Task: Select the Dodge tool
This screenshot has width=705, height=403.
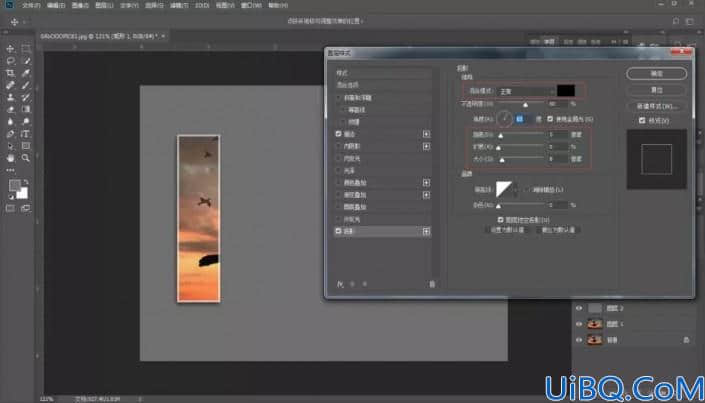Action: 26,121
